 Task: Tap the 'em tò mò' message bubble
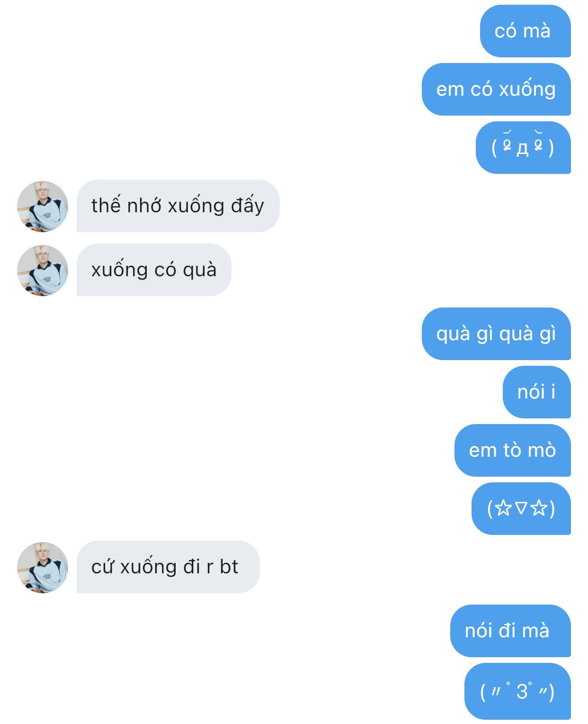pos(513,451)
